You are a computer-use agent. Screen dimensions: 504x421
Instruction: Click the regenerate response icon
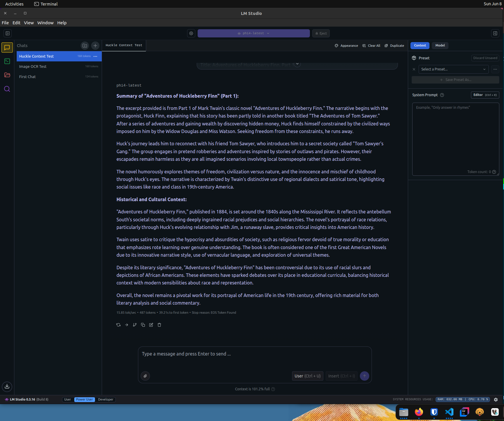pyautogui.click(x=118, y=325)
